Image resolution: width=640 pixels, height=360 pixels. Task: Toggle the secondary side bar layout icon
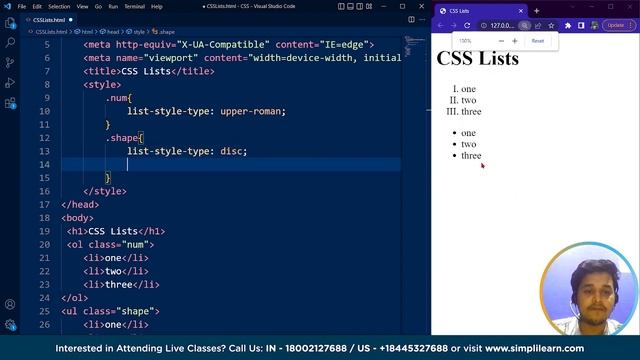pyautogui.click(x=360, y=6)
